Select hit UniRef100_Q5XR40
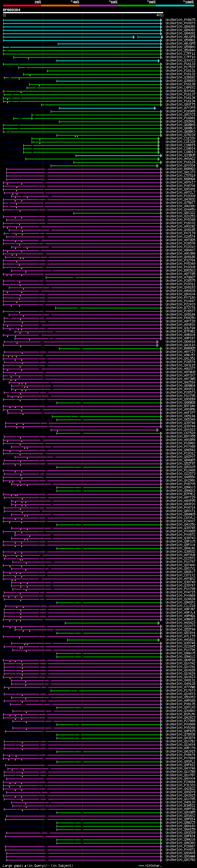 pyautogui.click(x=180, y=50)
